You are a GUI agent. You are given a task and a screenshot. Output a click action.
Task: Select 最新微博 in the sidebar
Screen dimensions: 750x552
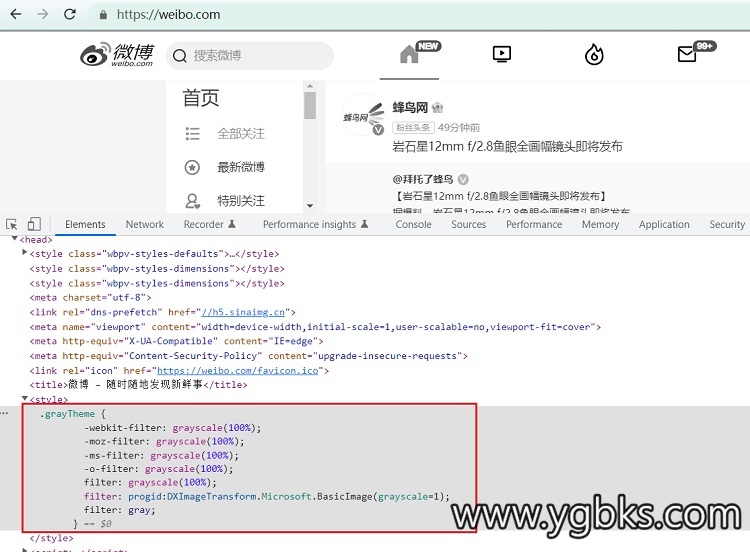[240, 167]
